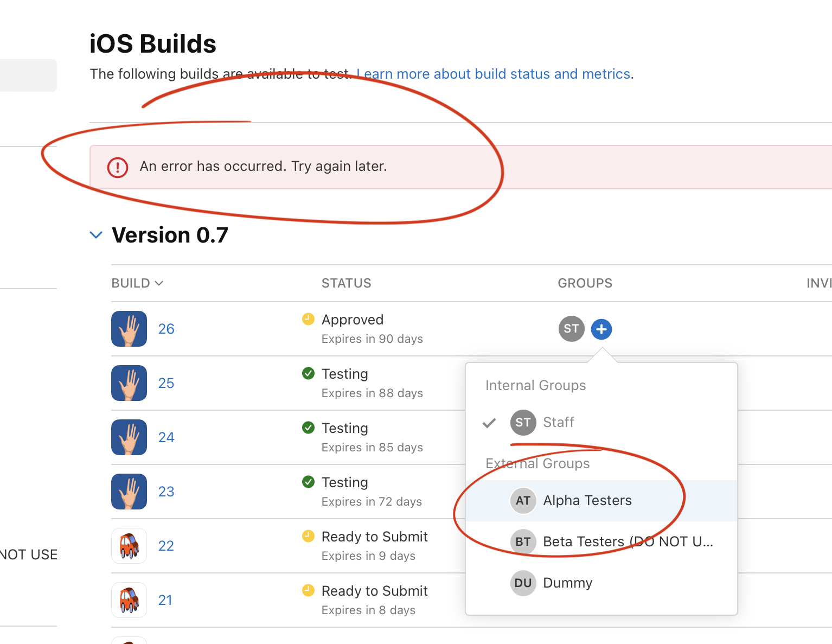Open build 26 details

coord(166,329)
